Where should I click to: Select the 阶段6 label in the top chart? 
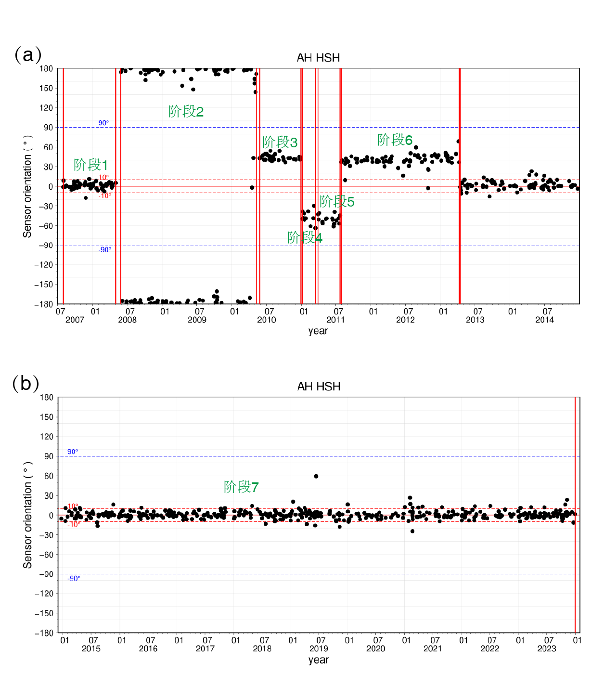pyautogui.click(x=395, y=140)
